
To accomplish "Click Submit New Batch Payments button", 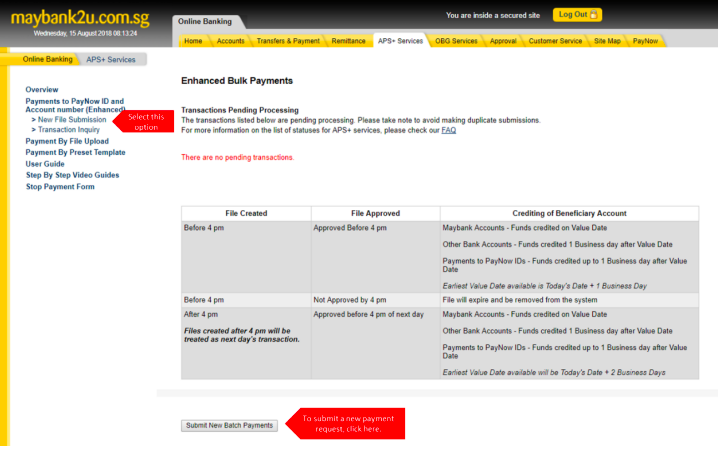I will (229, 425).
